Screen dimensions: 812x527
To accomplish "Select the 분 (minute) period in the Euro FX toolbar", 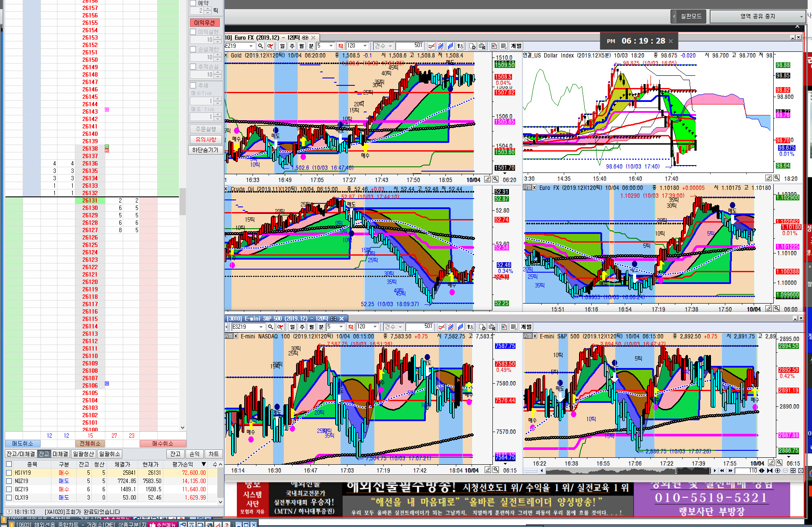I will [x=311, y=46].
